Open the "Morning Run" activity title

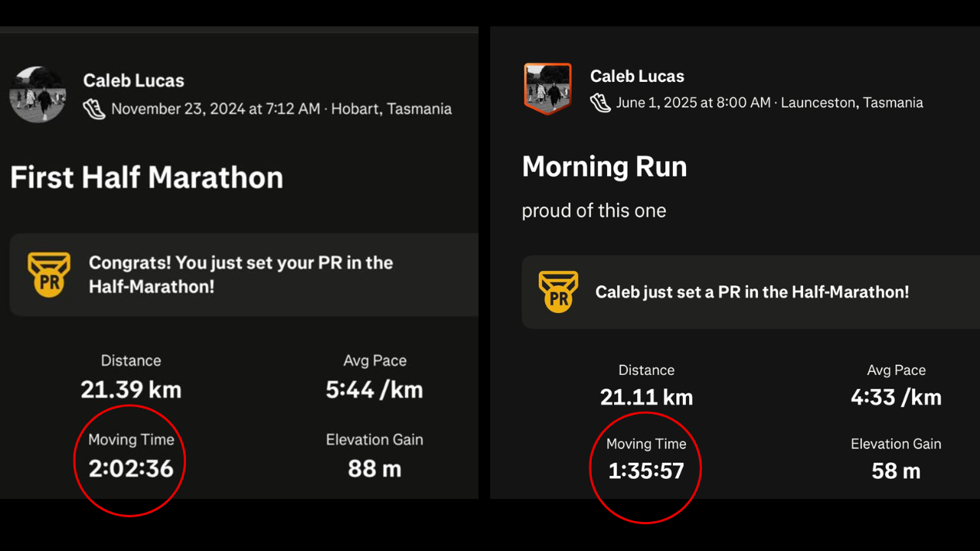pos(604,167)
